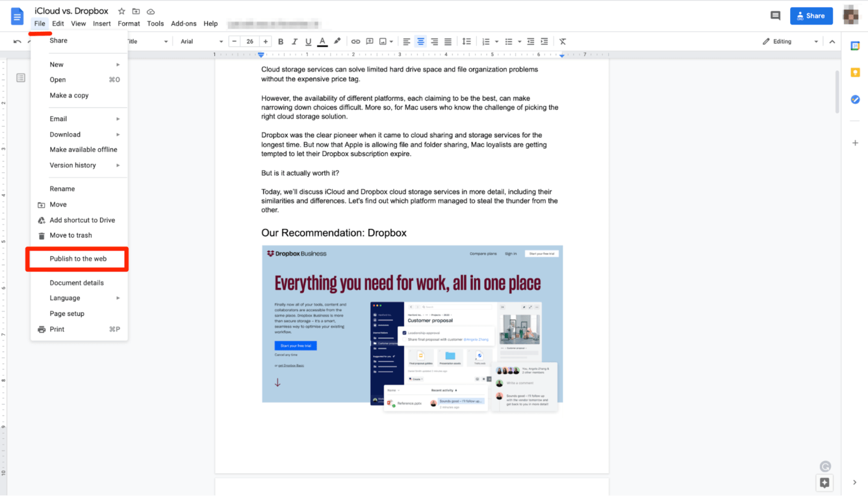Click the blue Share button
Viewport: 868px width, 496px height.
(x=811, y=15)
